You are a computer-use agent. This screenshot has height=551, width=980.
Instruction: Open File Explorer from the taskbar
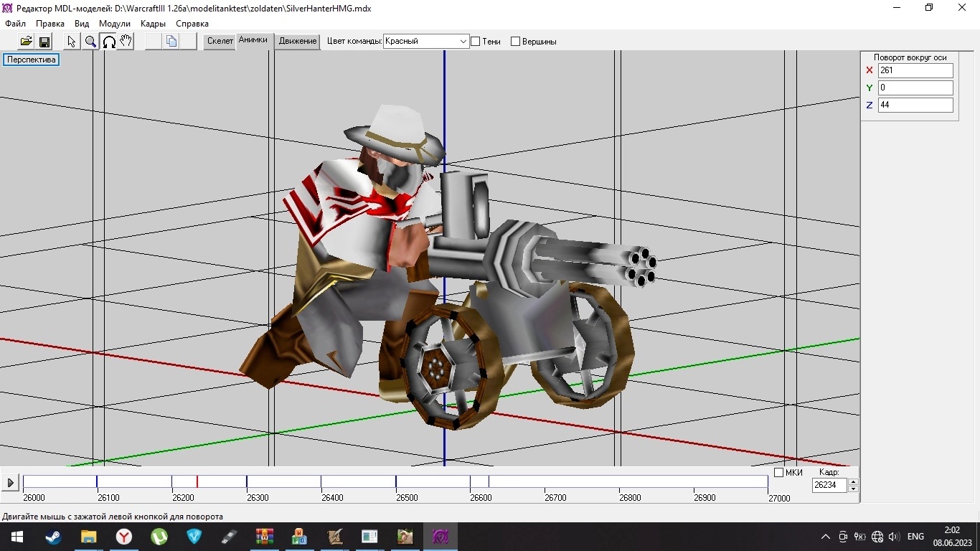point(88,537)
